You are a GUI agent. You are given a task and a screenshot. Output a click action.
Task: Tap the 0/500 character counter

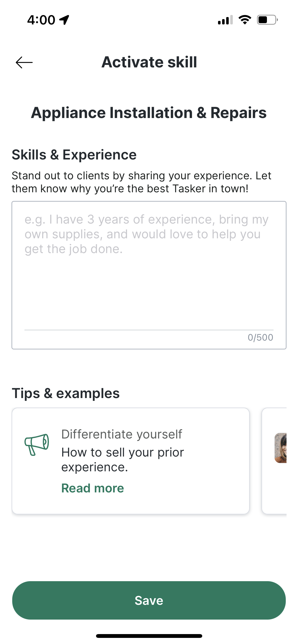coord(260,338)
